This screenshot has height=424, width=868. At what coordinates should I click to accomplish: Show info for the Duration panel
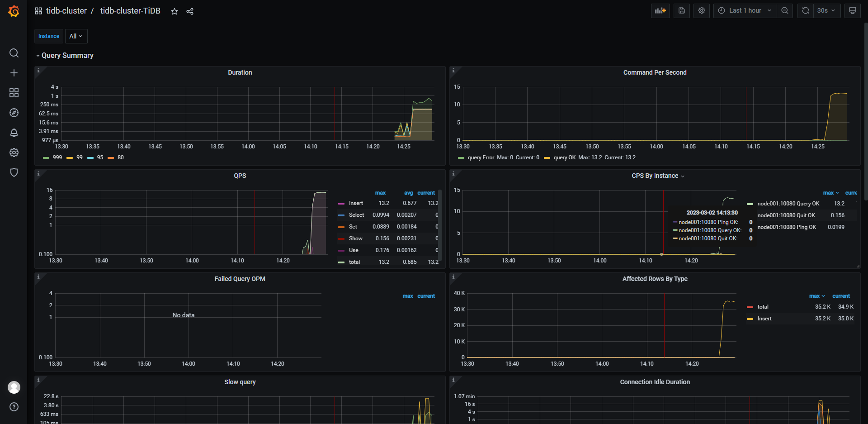click(38, 71)
